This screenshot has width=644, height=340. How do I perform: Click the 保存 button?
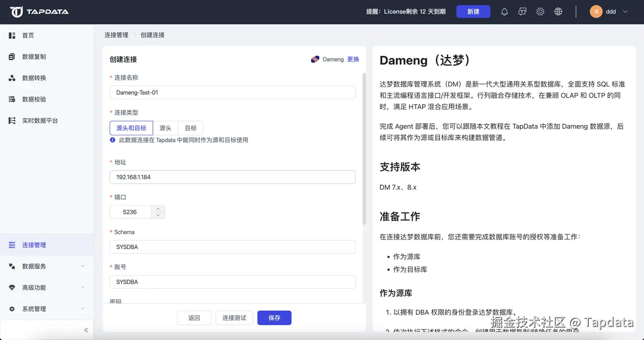pyautogui.click(x=274, y=318)
